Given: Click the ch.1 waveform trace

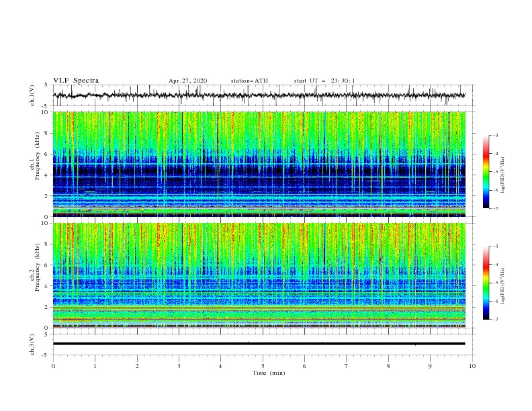Looking at the screenshot, I should (x=259, y=95).
